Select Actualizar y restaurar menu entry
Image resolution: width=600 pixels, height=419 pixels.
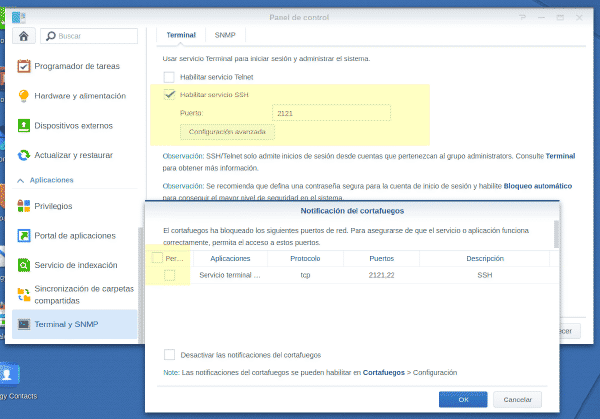[75, 155]
